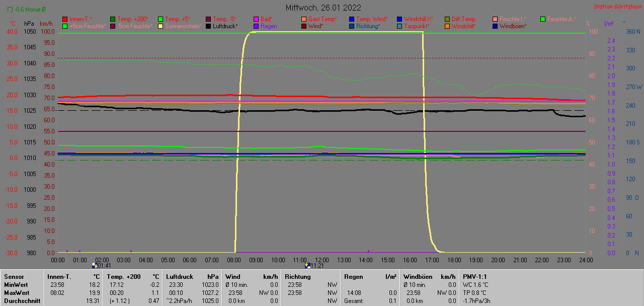Select the magenta Bad legend entry

(263, 19)
